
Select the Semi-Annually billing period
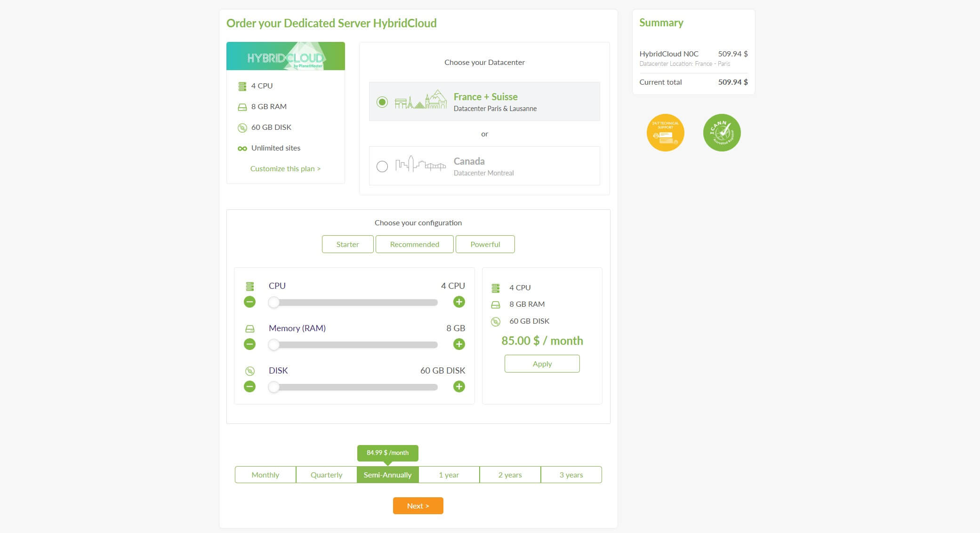[x=388, y=475]
